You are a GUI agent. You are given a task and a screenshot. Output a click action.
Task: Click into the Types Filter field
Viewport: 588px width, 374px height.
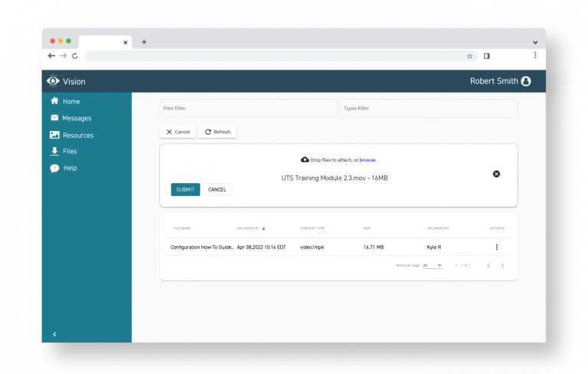click(x=429, y=108)
